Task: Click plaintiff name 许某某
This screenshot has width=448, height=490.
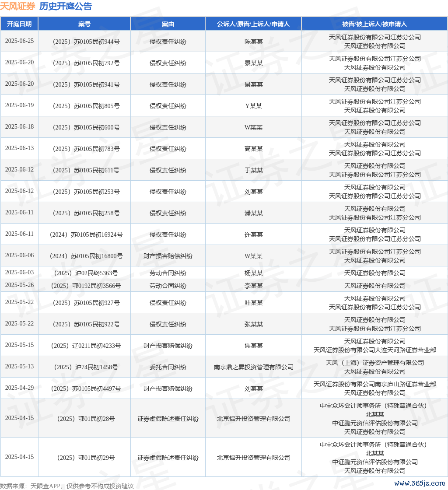Action: click(x=254, y=234)
